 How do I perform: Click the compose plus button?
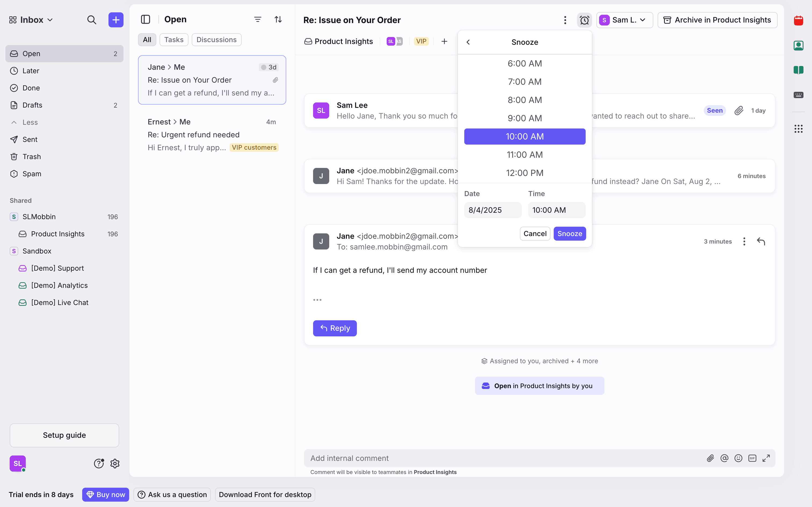tap(116, 20)
